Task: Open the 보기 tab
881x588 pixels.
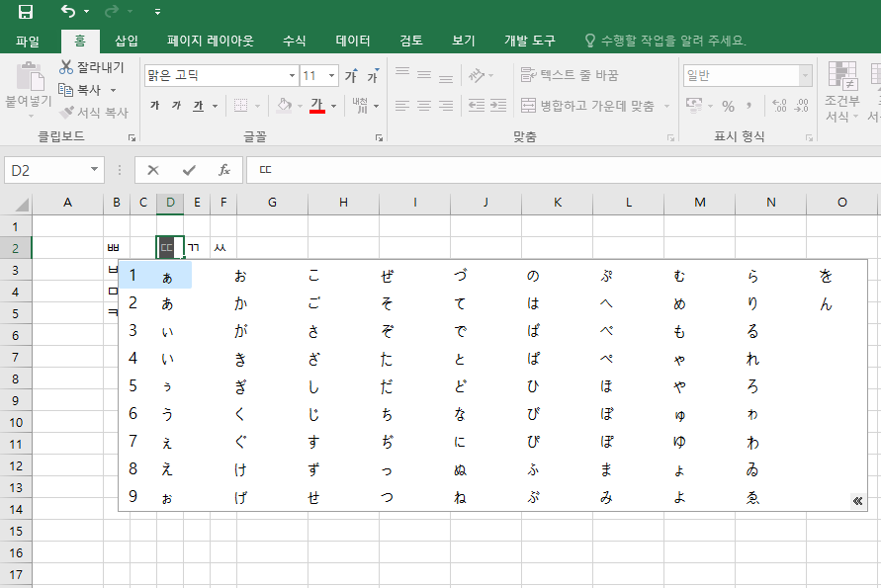Action: click(x=464, y=41)
